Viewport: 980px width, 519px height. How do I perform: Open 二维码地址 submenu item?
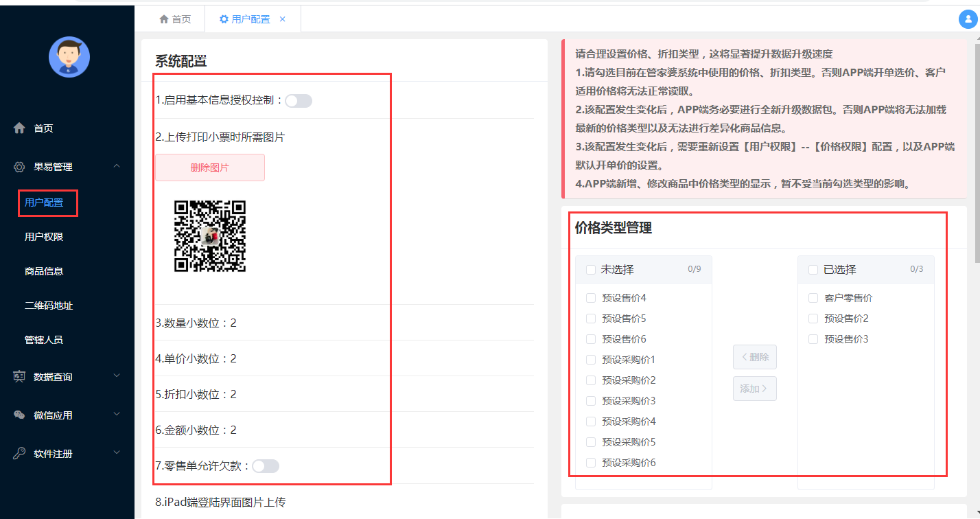pos(49,305)
